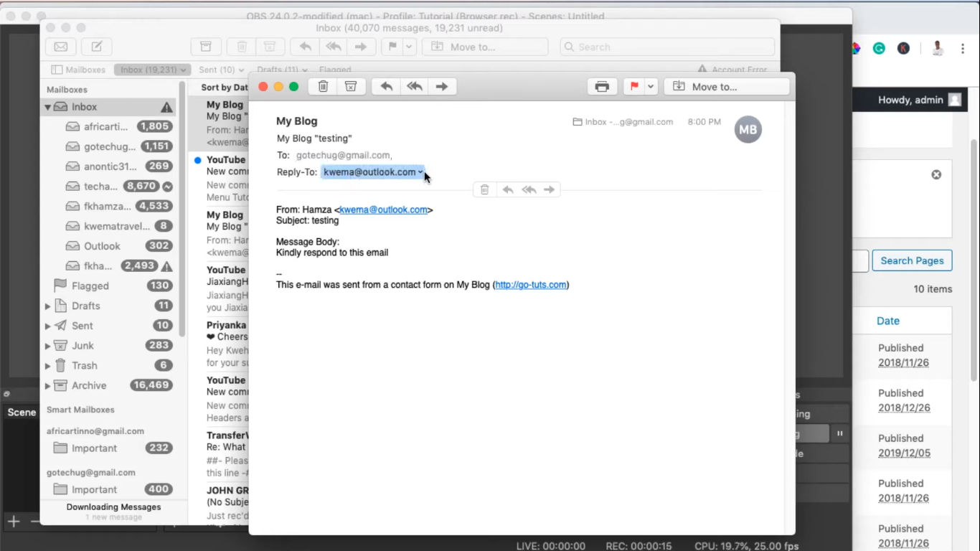Screen dimensions: 980x551
Task: Click the trash icon in message window toolbar
Action: coord(323,87)
